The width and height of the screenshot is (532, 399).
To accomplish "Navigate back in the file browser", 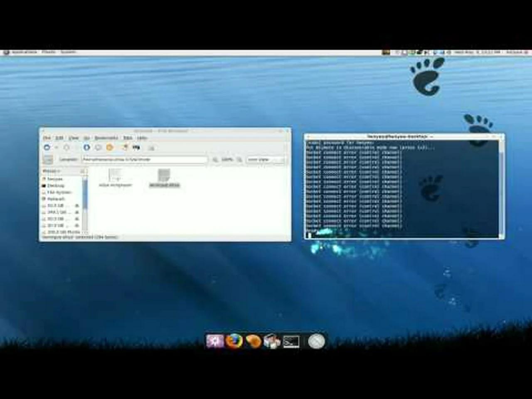I will (47, 148).
